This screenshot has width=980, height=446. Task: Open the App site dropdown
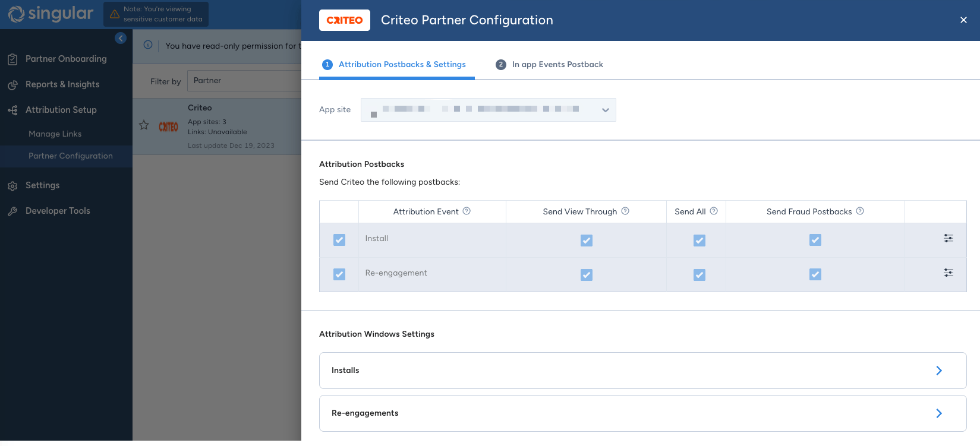click(x=489, y=110)
